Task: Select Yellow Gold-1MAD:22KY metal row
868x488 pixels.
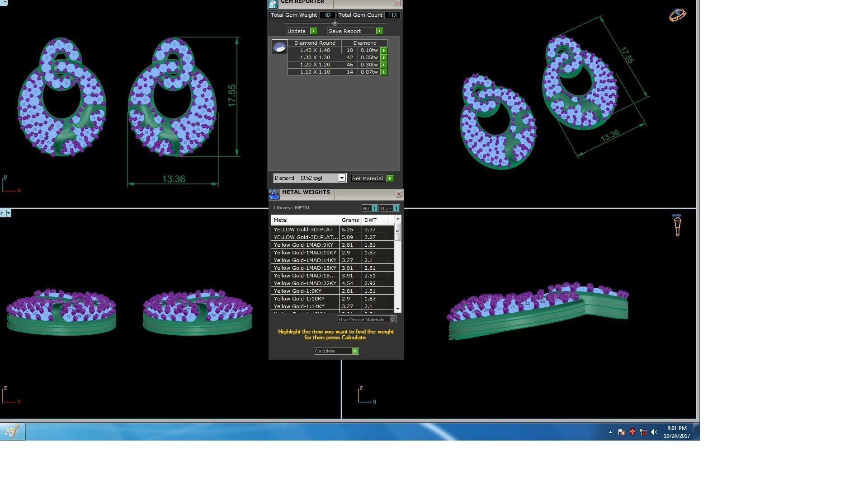Action: click(305, 283)
